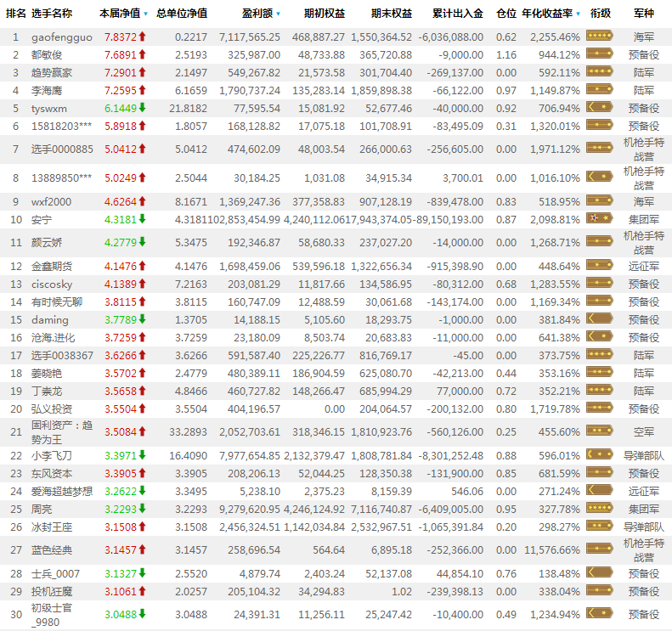Click the green down arrow next to 4.3181
The height and width of the screenshot is (631, 672).
(x=142, y=219)
